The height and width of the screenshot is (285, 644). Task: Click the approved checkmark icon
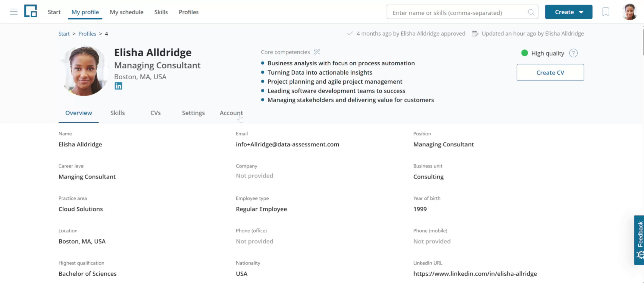[x=350, y=34]
